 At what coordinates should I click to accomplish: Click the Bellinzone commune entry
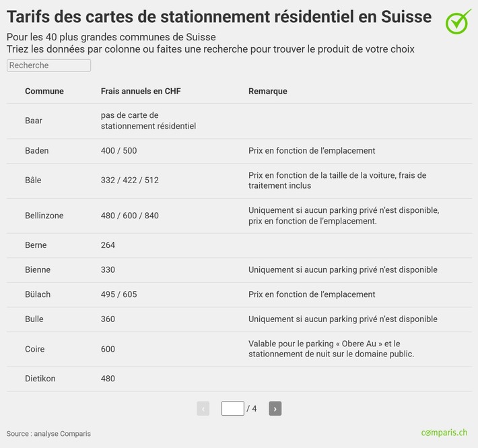(x=44, y=216)
